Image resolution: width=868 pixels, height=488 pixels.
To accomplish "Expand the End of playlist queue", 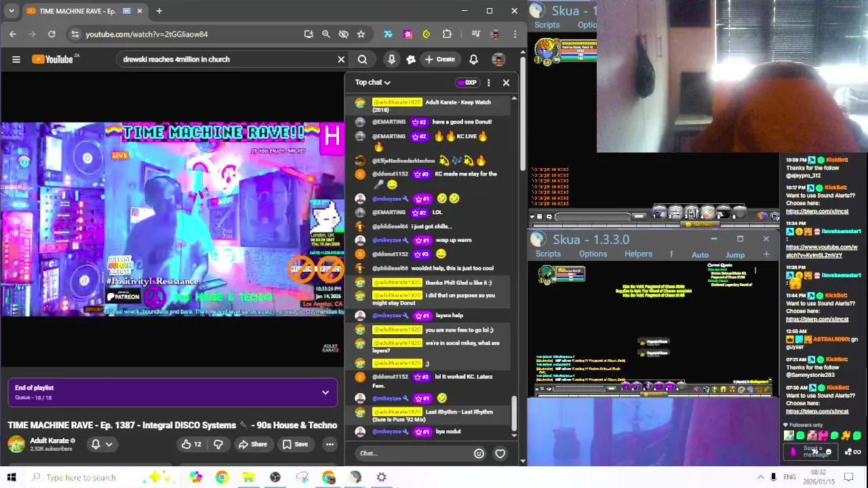I will [x=325, y=392].
